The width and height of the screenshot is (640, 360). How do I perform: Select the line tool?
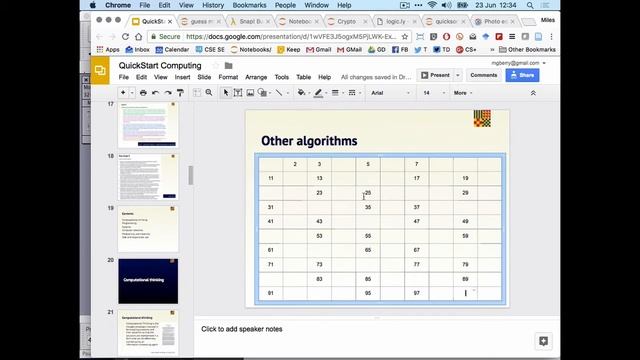(279, 93)
